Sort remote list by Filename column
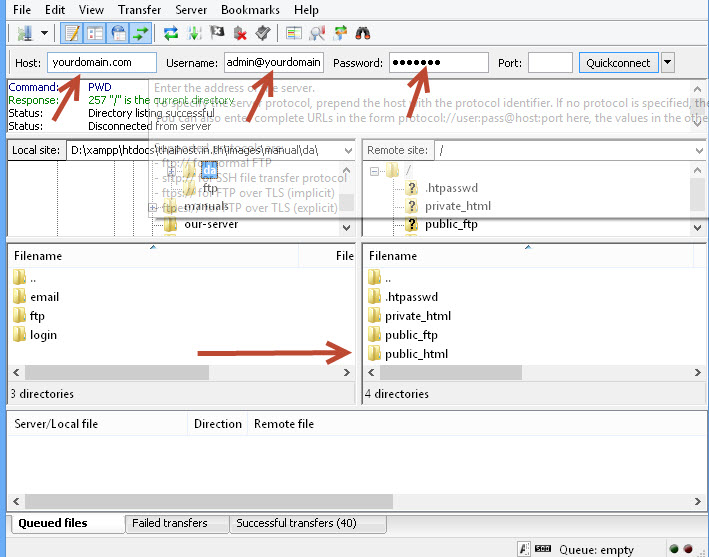This screenshot has height=557, width=709. (x=528, y=256)
